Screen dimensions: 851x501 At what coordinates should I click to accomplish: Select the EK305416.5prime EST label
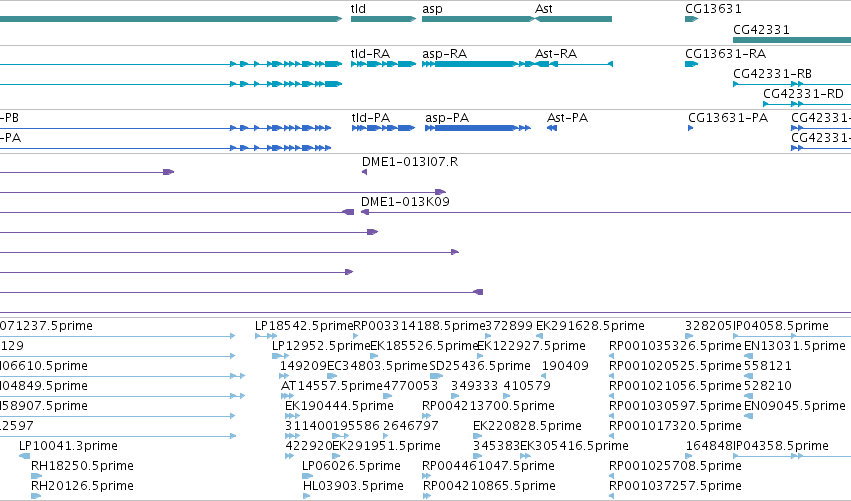point(574,446)
